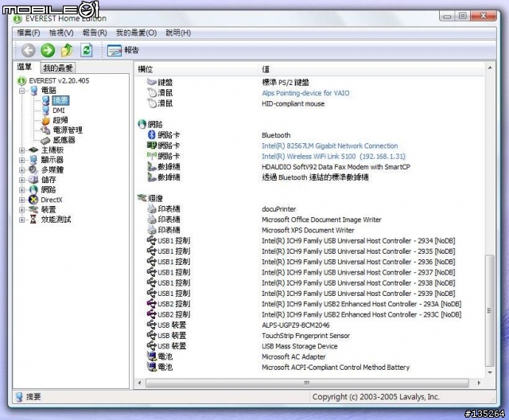This screenshot has height=420, width=509.
Task: Select the 摘要 item in tree
Action: [60, 100]
